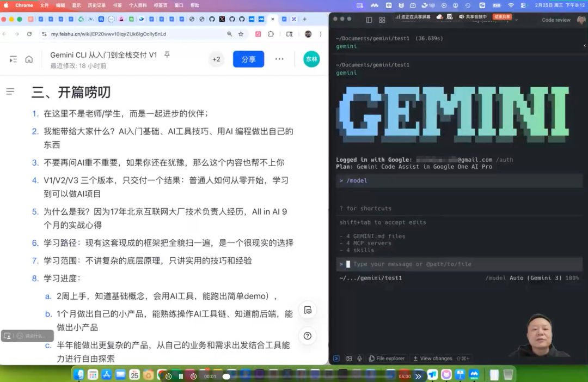The image size is (588, 382).
Task: Expand the +2 collaborators list
Action: coord(216,59)
